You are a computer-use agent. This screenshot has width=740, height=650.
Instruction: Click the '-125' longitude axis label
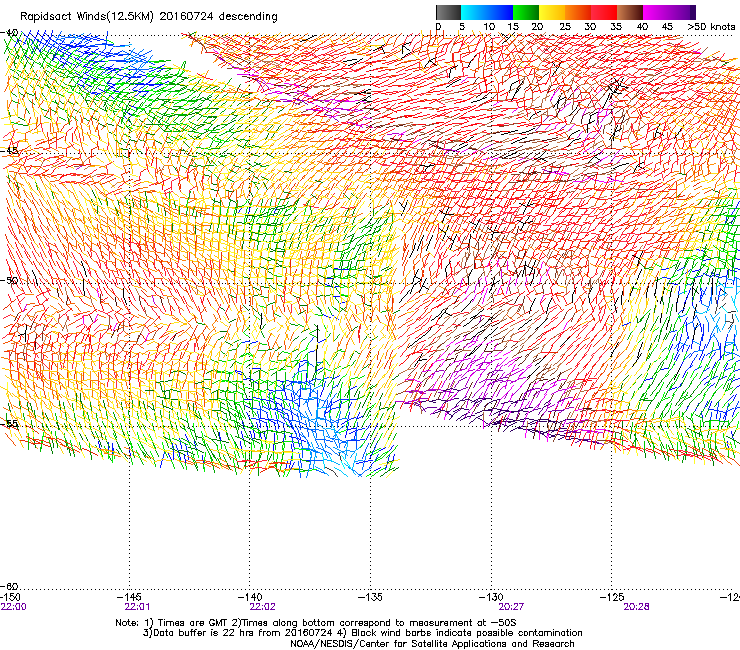point(612,597)
